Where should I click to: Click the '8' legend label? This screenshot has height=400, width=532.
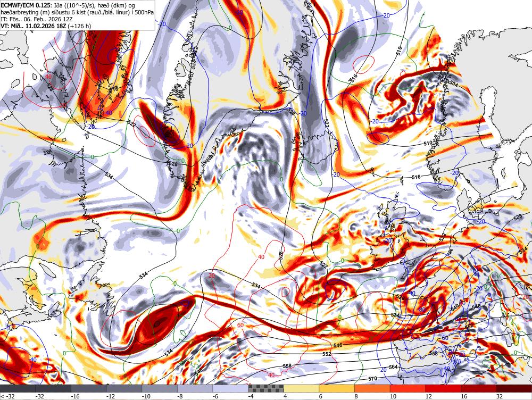356,396
